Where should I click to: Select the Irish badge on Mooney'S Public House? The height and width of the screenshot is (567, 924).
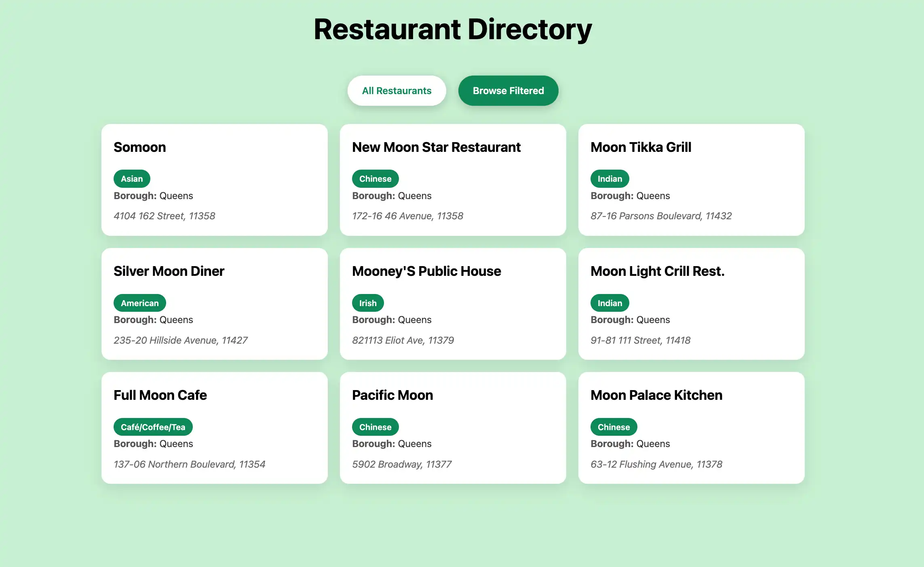pyautogui.click(x=367, y=302)
